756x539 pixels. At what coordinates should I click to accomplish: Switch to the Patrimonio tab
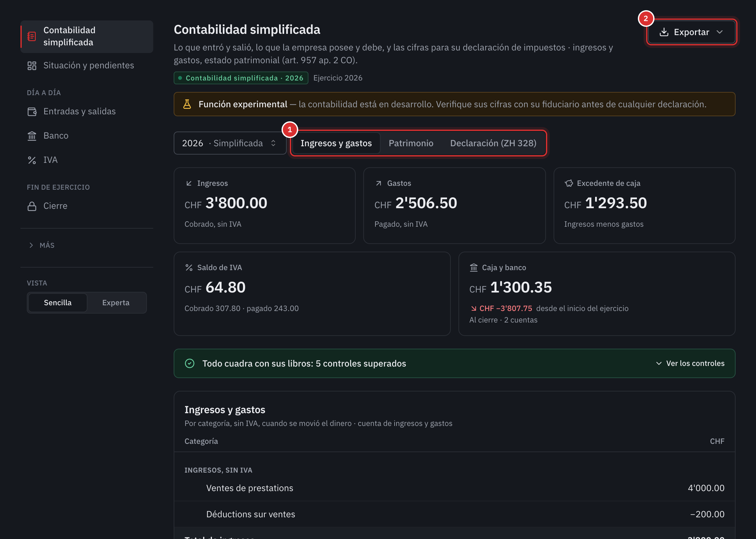click(411, 143)
